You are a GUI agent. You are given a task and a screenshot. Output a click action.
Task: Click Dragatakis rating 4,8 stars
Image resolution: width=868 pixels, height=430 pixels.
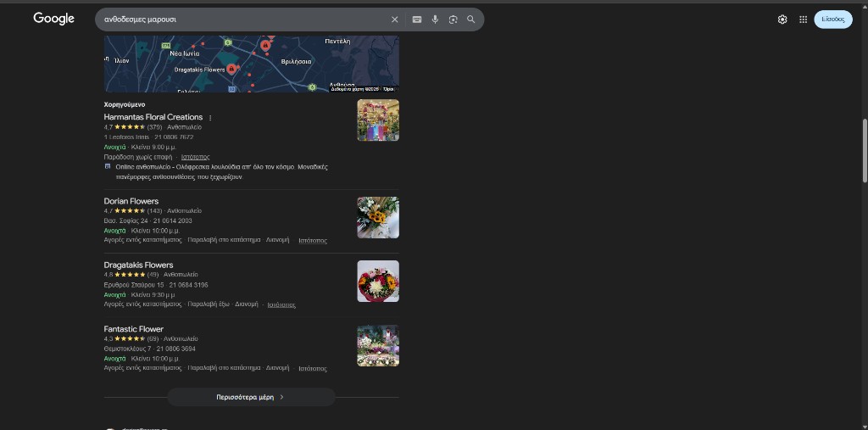pyautogui.click(x=125, y=274)
